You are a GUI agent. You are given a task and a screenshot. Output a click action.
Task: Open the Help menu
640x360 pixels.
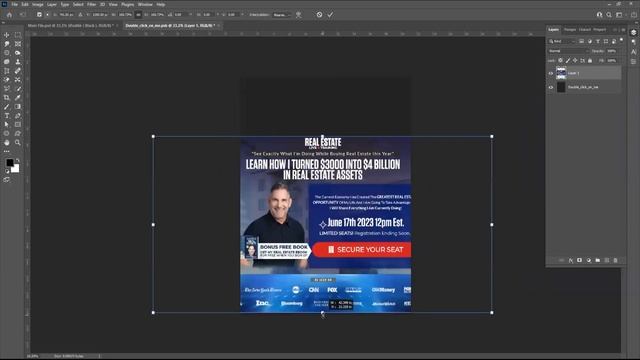point(161,4)
